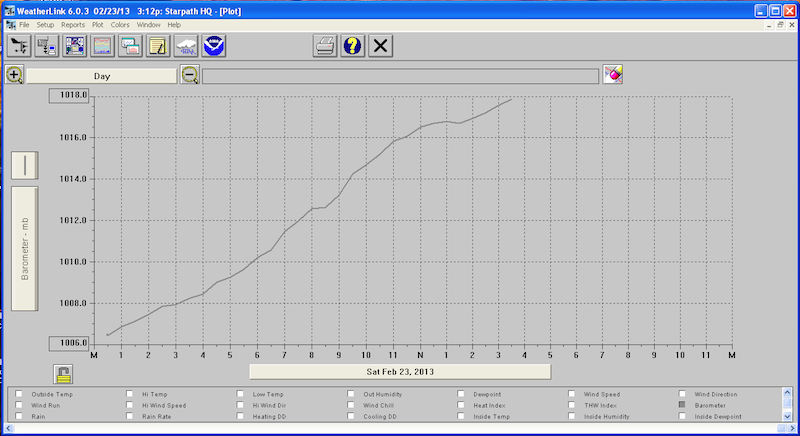Enable Out Humidity plotting
The image size is (800, 436).
point(351,394)
